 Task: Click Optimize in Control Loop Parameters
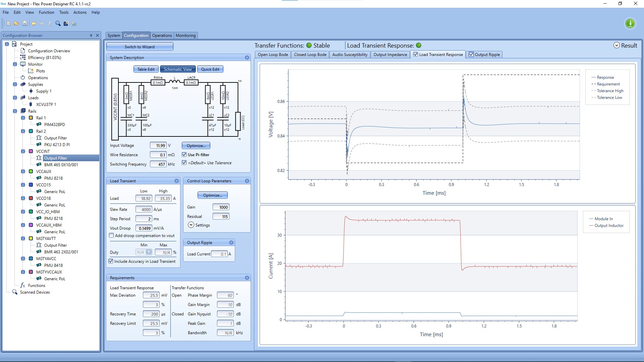(x=212, y=195)
